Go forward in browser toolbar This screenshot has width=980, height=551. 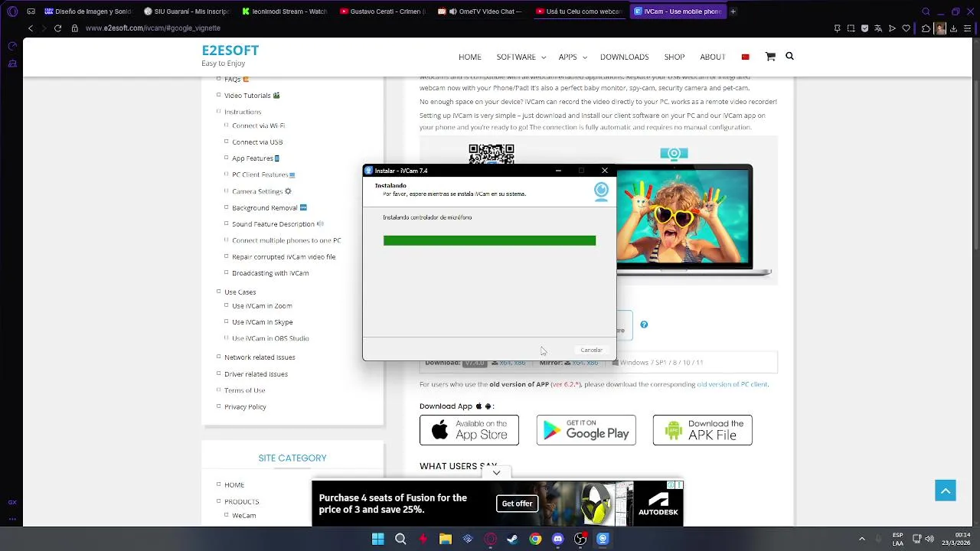pos(44,28)
